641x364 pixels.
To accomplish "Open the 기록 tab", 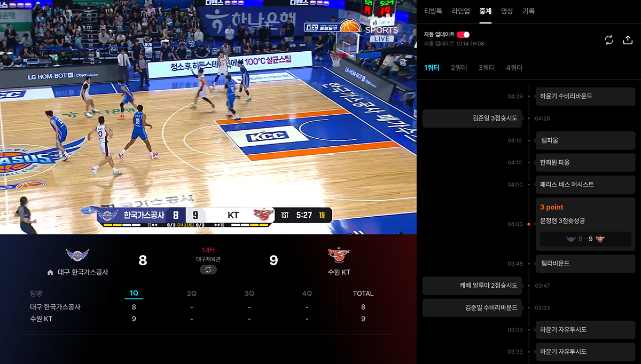I will click(528, 11).
